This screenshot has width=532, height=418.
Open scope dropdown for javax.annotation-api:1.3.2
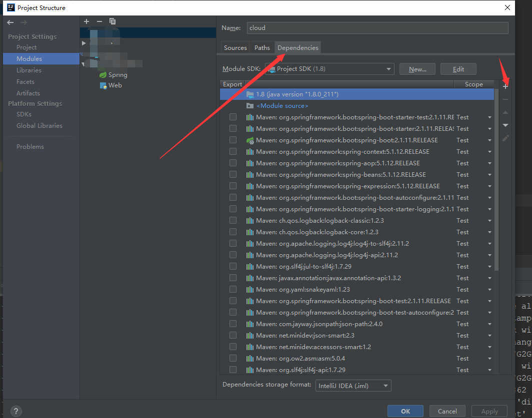pyautogui.click(x=489, y=278)
